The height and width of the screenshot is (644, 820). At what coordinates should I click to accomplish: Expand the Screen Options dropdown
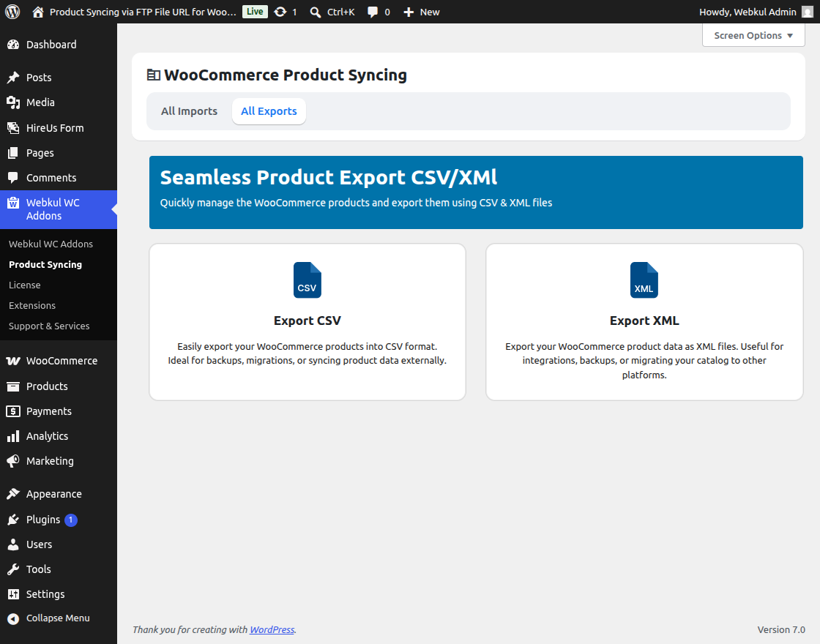(x=753, y=36)
